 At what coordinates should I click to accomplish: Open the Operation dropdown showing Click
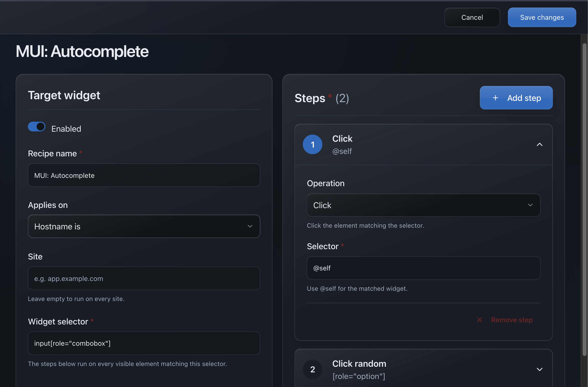[423, 205]
